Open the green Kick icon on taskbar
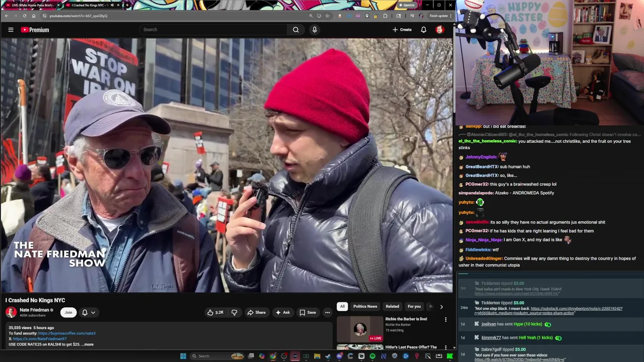The height and width of the screenshot is (362, 644). point(450,356)
